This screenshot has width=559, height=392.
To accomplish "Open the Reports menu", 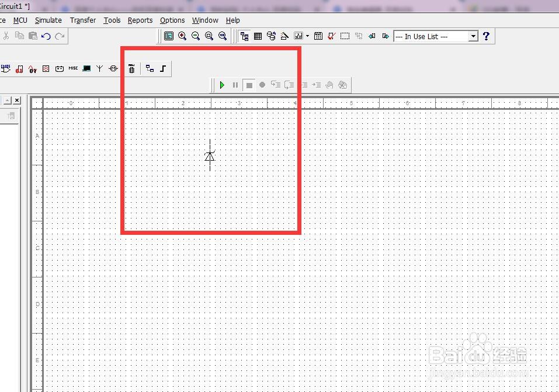I will [140, 20].
